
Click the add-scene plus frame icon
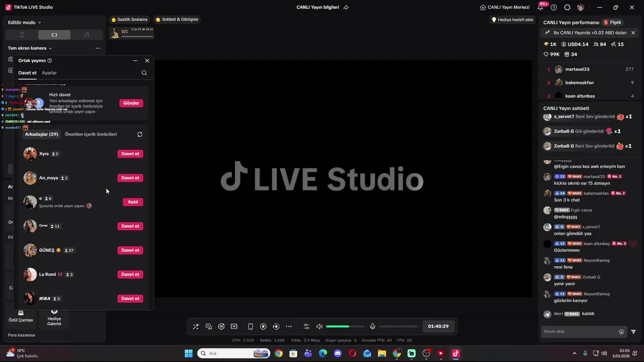click(234, 326)
